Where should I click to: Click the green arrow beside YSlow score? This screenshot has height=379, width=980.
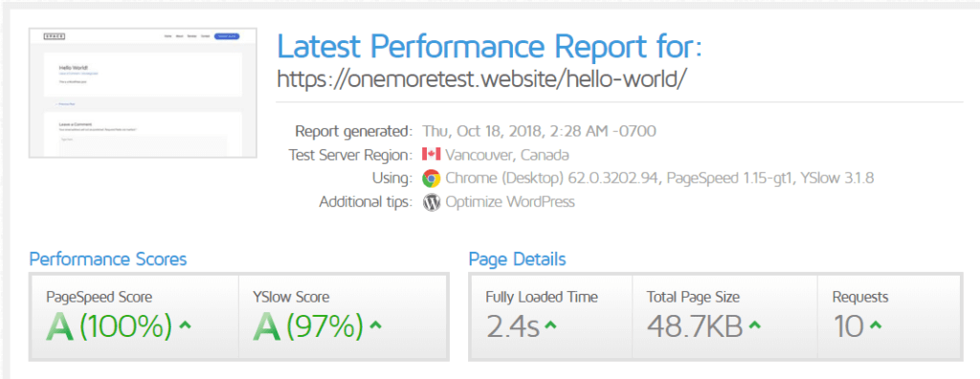pos(375,324)
